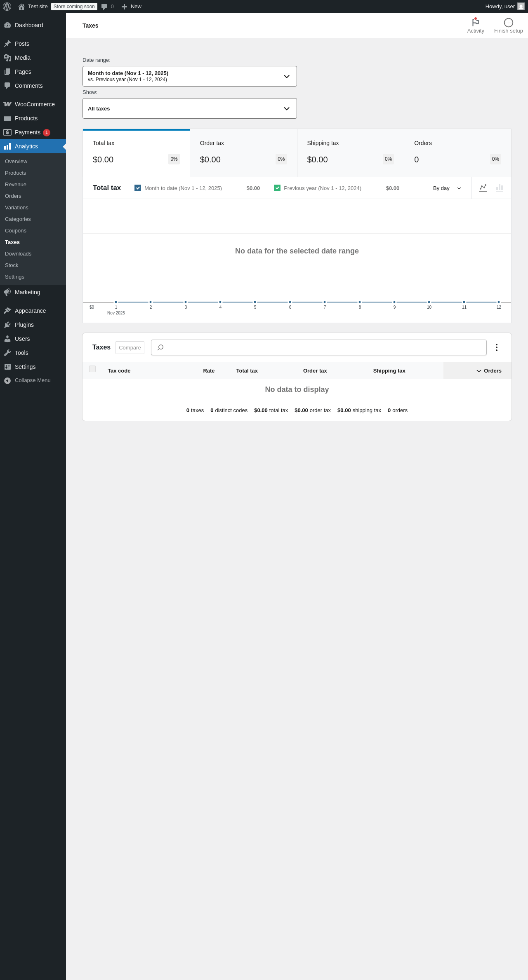
Task: Click the Finish setup circle icon
Action: click(x=509, y=23)
